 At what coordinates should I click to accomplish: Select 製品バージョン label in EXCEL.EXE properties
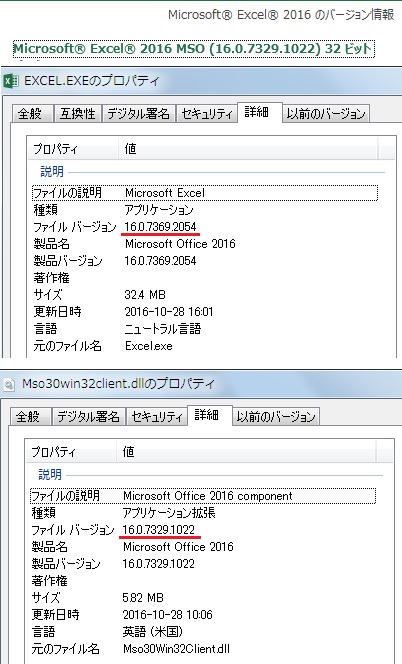point(68,261)
